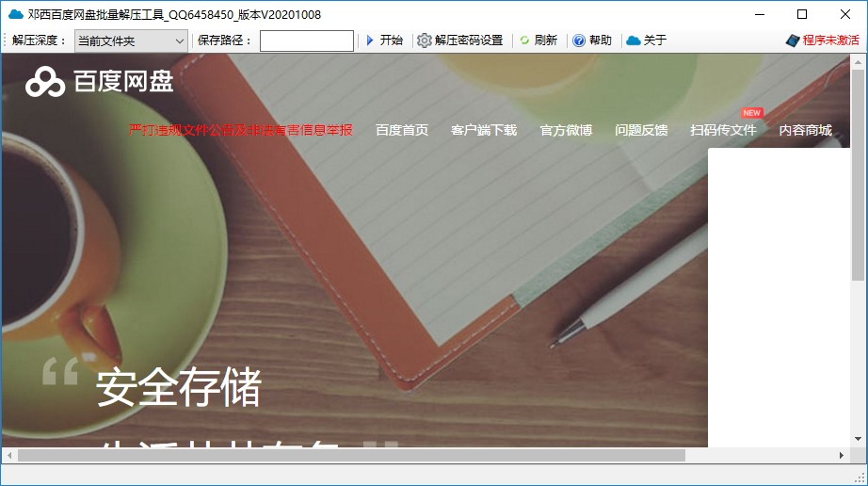The width and height of the screenshot is (868, 486).
Task: Open the 解压深度 dropdown
Action: pyautogui.click(x=131, y=40)
